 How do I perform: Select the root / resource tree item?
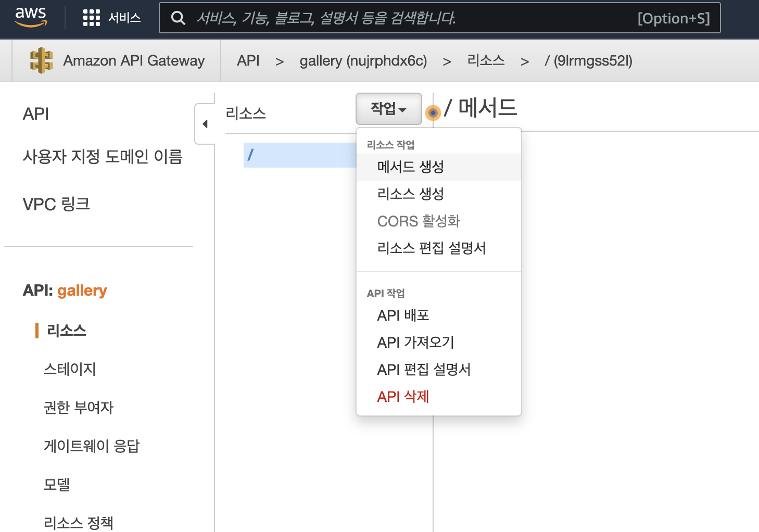click(x=300, y=155)
